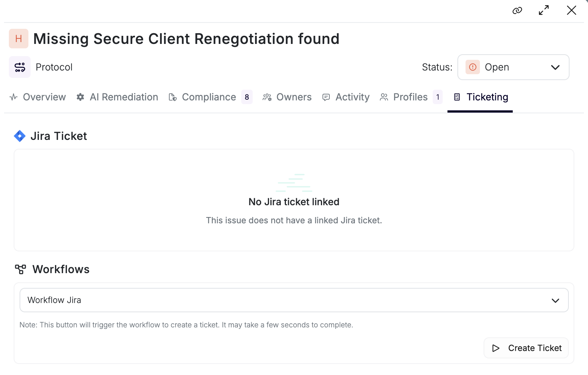Close the issue detail panel

[x=571, y=11]
